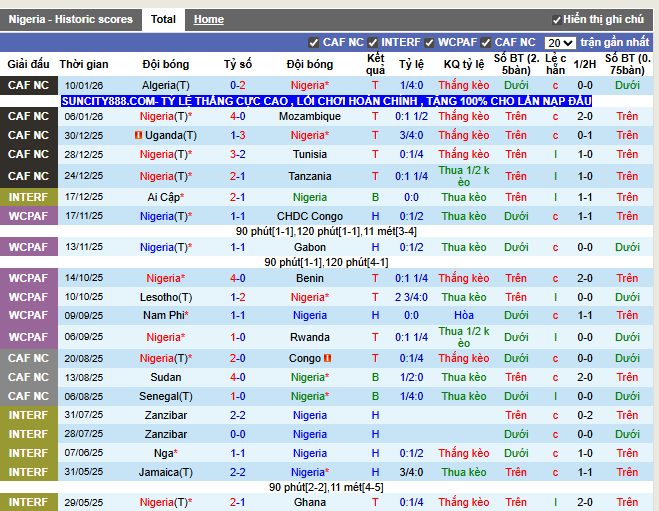
Task: Open Algeria(T) team link
Action: point(166,85)
